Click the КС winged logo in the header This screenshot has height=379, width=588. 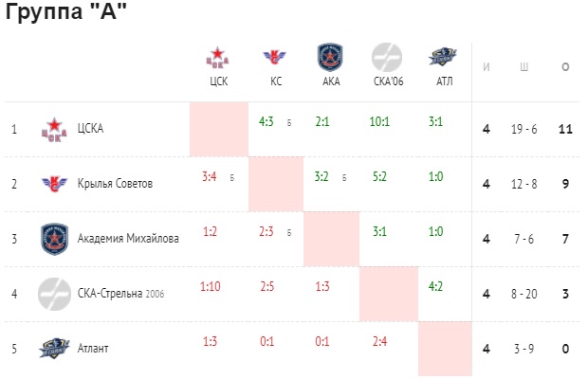click(x=274, y=57)
